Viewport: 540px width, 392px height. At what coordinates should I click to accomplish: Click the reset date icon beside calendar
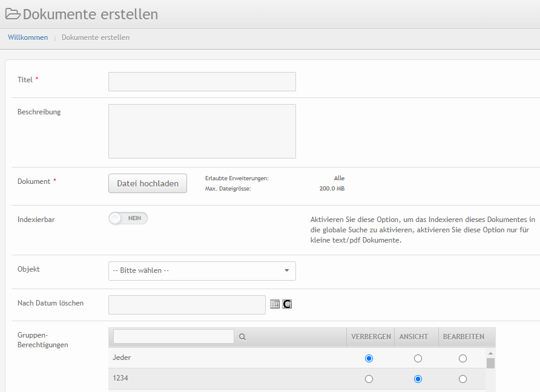287,304
